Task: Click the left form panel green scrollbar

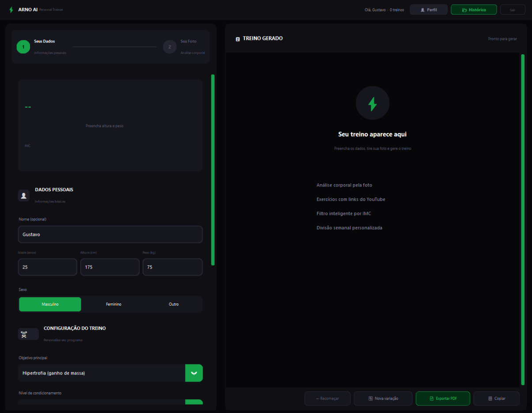Action: (x=213, y=170)
